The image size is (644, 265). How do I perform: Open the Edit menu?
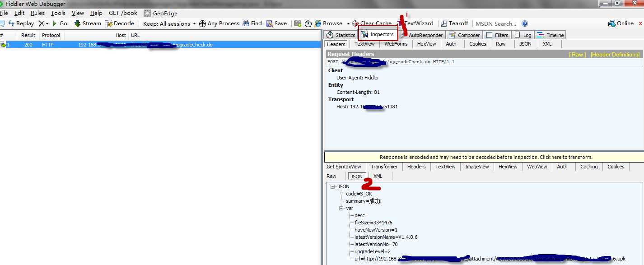pyautogui.click(x=19, y=13)
